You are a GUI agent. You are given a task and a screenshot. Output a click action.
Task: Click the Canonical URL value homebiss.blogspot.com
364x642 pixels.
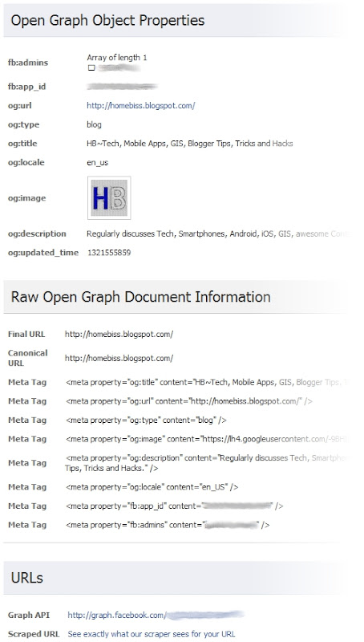(x=119, y=358)
